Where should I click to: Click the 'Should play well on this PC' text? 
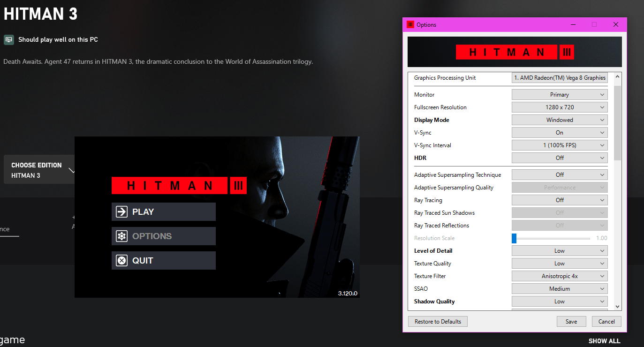pyautogui.click(x=58, y=40)
